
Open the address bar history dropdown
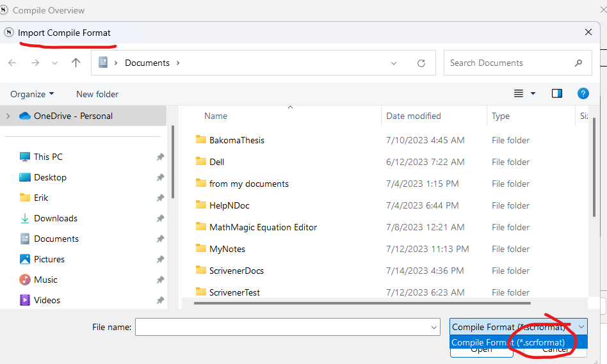point(394,63)
